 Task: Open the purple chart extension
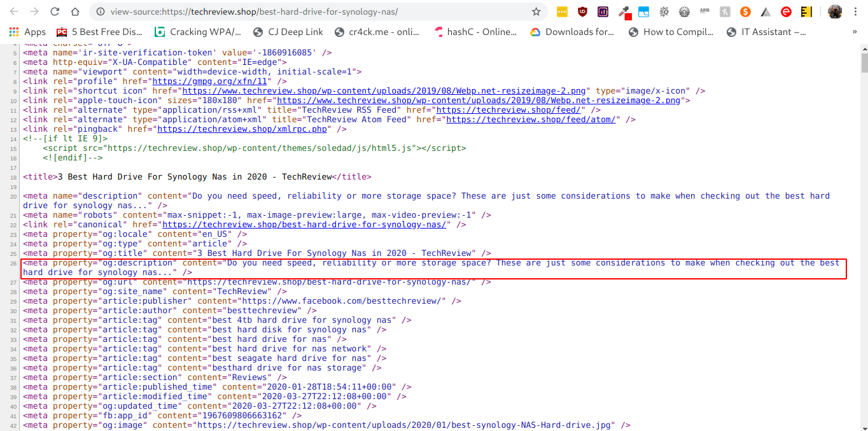(x=603, y=11)
